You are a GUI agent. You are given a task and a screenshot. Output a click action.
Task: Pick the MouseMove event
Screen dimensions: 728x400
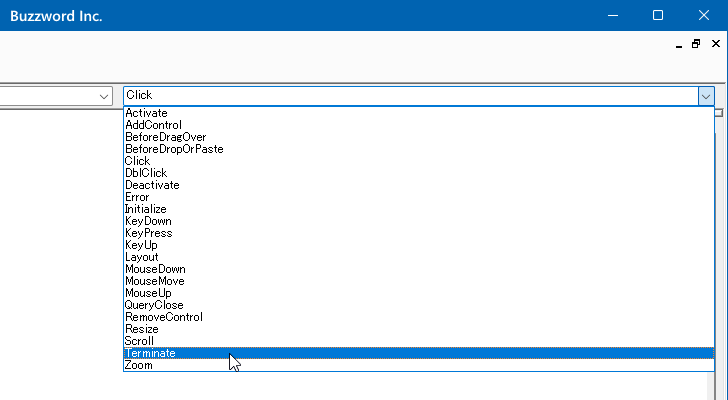pyautogui.click(x=419, y=282)
